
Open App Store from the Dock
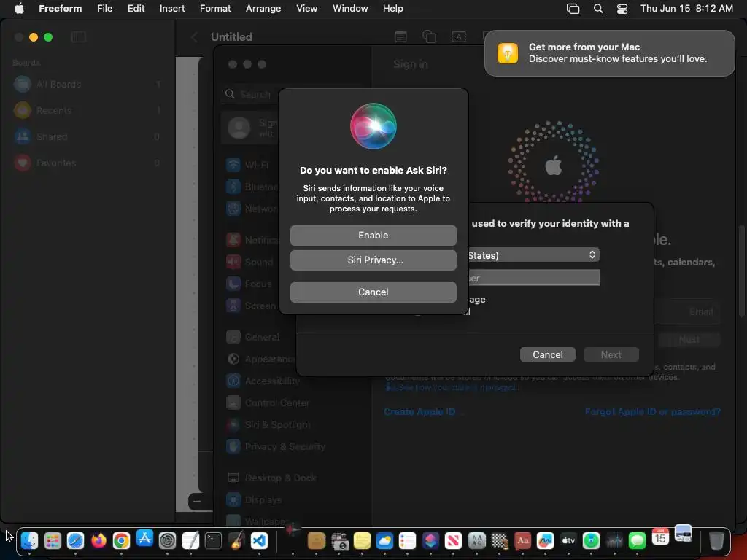144,539
